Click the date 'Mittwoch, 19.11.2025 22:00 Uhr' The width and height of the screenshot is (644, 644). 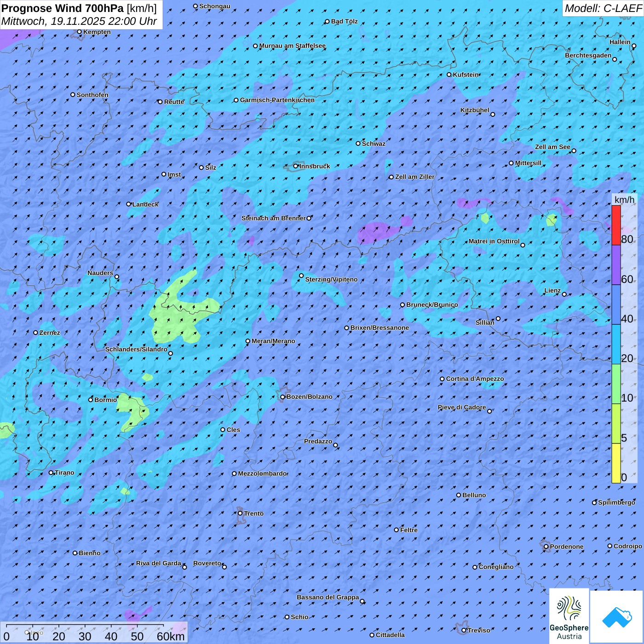pos(79,21)
